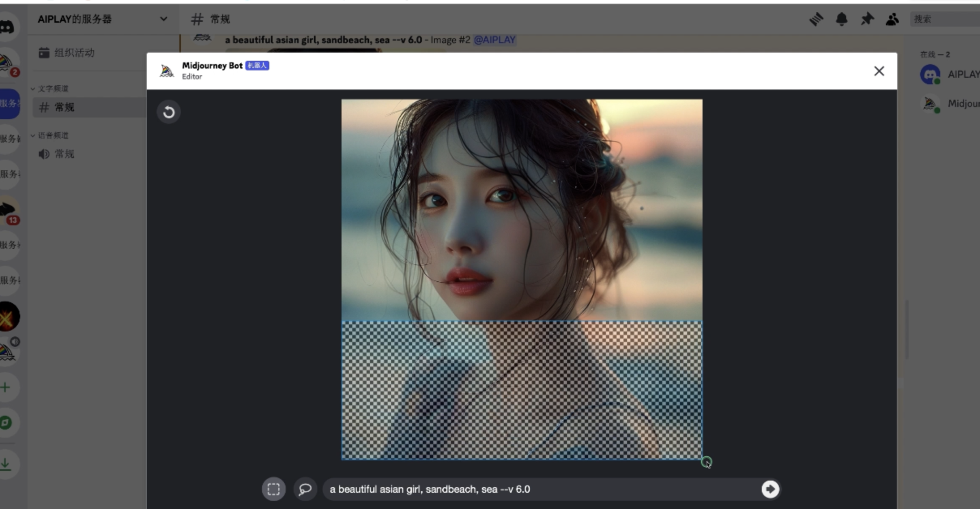This screenshot has width=980, height=509.
Task: Click the Midjourney member in member list
Action: [950, 104]
